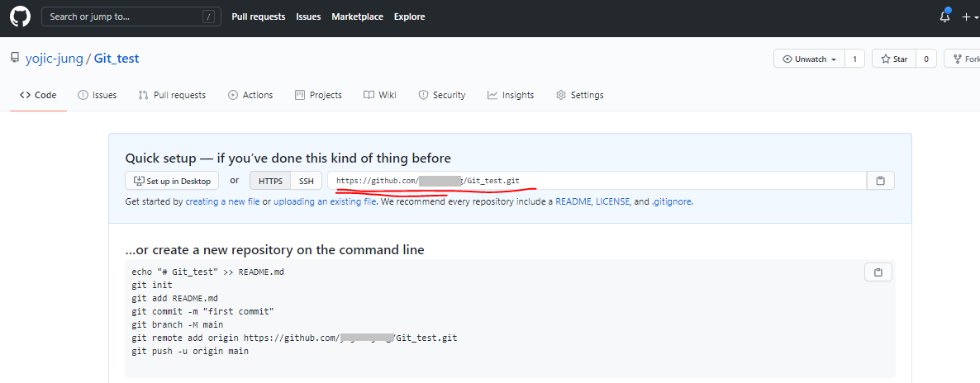Click the LICENSE link
This screenshot has width=980, height=383.
point(613,201)
